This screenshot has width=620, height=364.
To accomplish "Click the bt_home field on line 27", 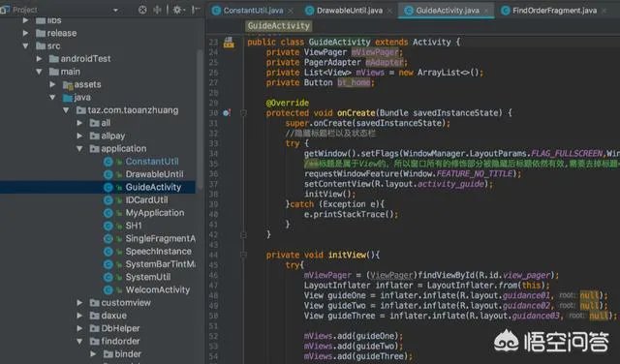I will click(354, 82).
